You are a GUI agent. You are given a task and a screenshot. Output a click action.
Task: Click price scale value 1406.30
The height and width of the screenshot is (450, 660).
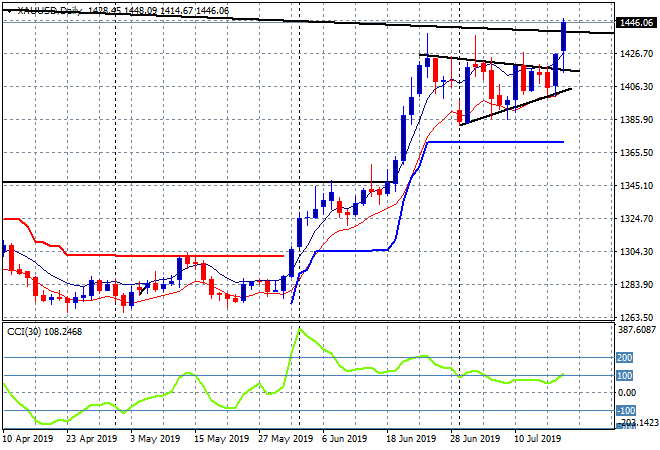tap(636, 87)
